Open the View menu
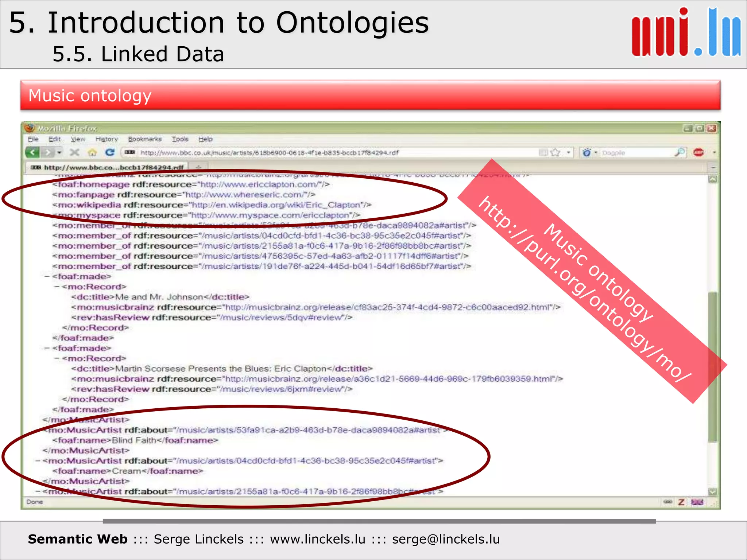This screenshot has height=560, width=747. tap(78, 139)
